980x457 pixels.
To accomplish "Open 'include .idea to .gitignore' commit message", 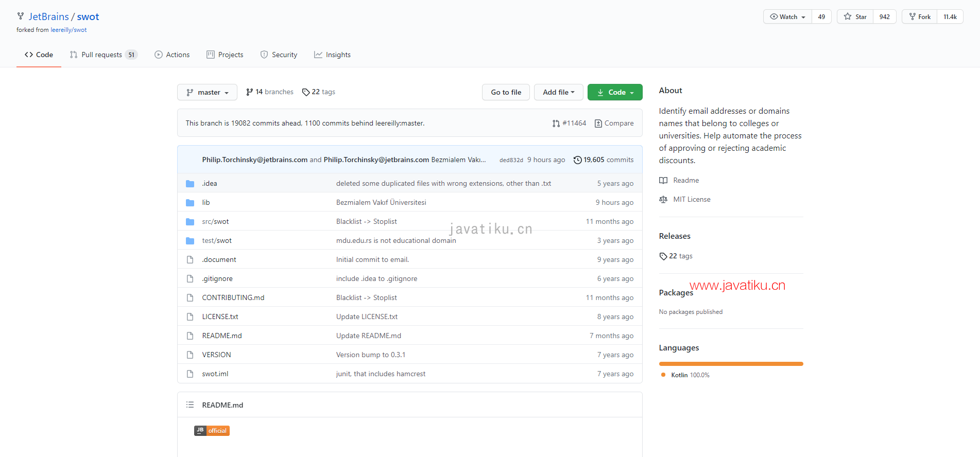I will pos(376,279).
